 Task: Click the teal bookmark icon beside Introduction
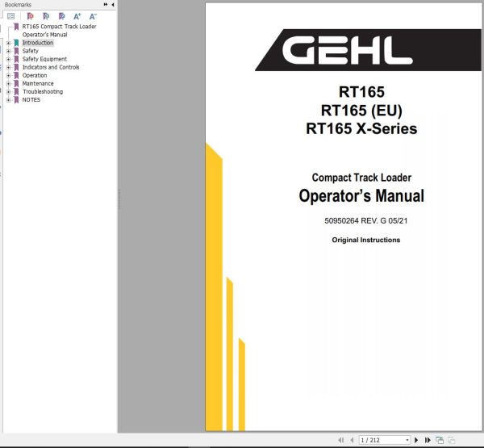(16, 43)
